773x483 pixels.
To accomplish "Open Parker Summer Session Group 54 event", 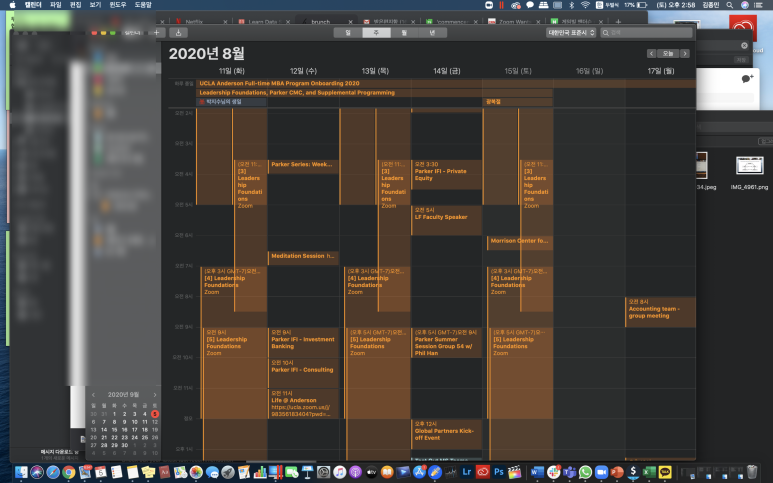I will click(446, 343).
